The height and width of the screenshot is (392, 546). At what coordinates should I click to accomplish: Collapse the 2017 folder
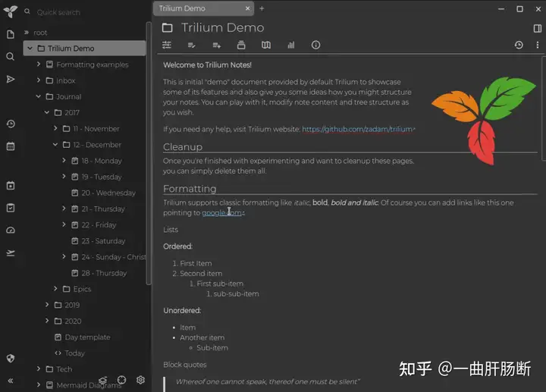point(47,112)
